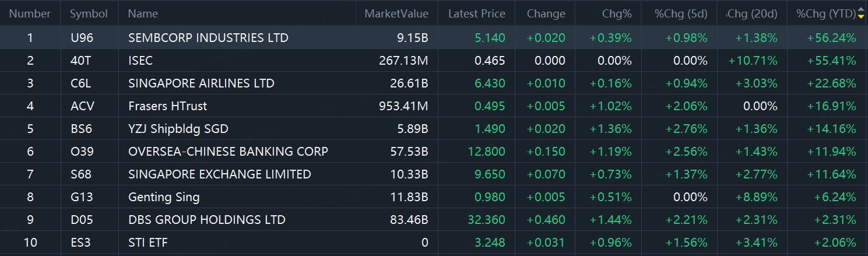Screen dimensions: 868x256
Task: Click latest price 5.140
Action: 490,38
